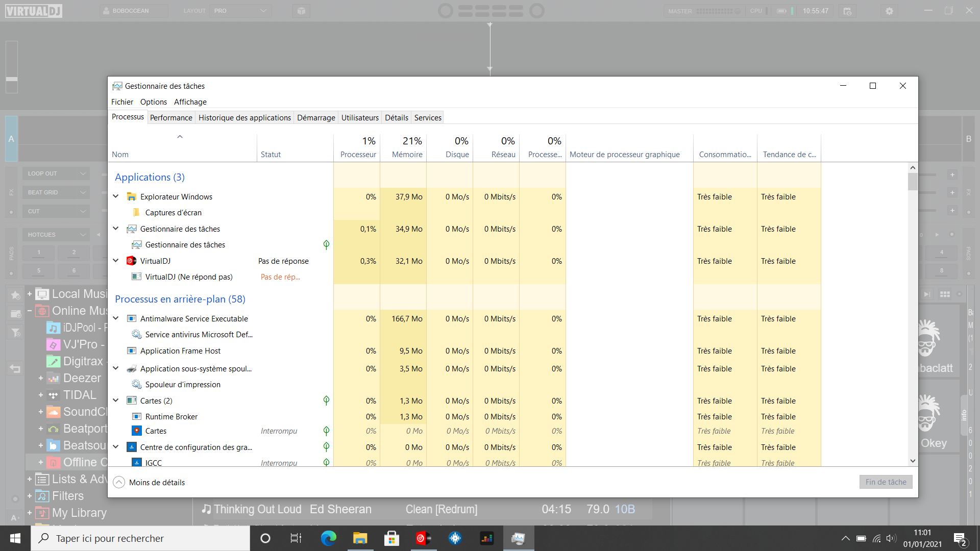This screenshot has width=980, height=551.
Task: Click the scroll down arrow of process list
Action: 913,461
